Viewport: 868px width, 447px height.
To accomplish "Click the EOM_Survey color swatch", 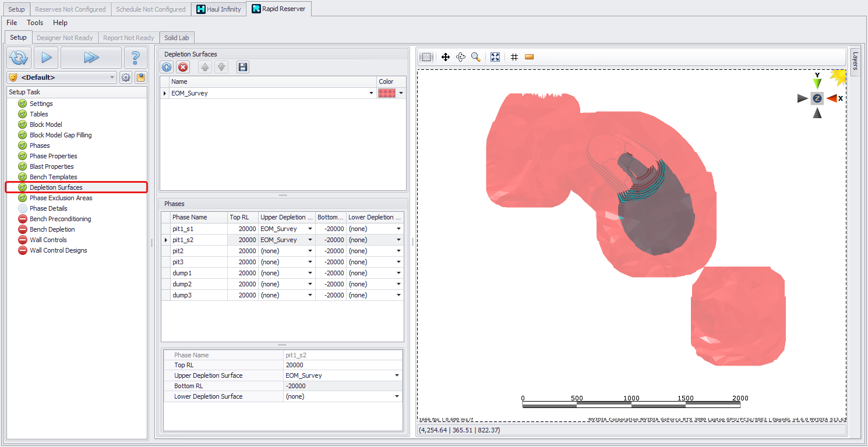I will (387, 93).
